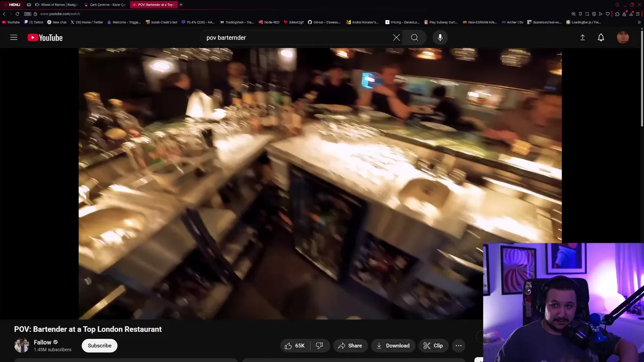The width and height of the screenshot is (644, 362).
Task: Select the POV: Bartender tab
Action: point(153,5)
